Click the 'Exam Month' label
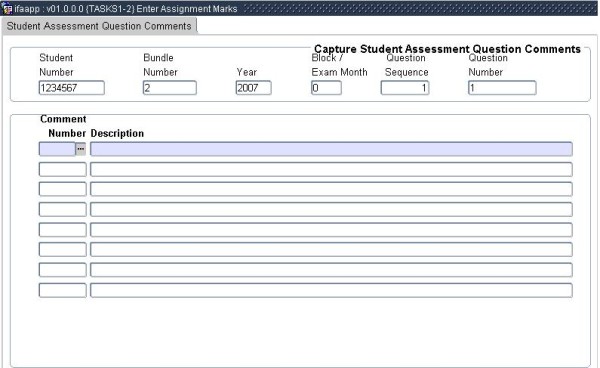Screen dimensions: 600x368 click(339, 72)
